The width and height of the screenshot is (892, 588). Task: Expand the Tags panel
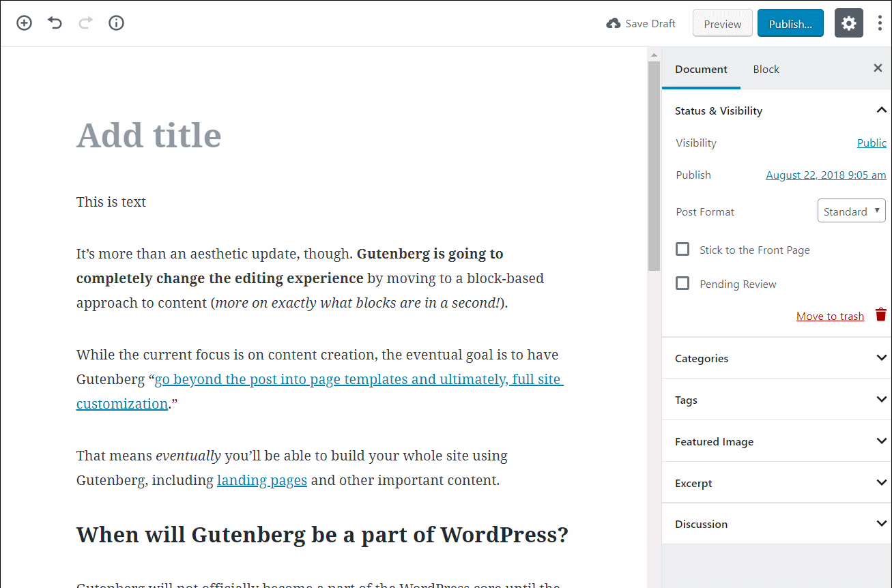(777, 400)
